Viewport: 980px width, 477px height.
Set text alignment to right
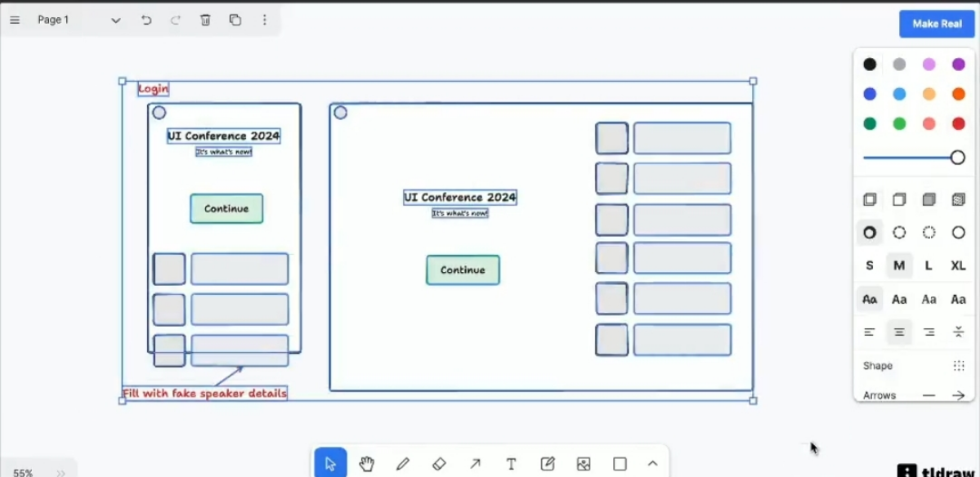click(x=929, y=332)
